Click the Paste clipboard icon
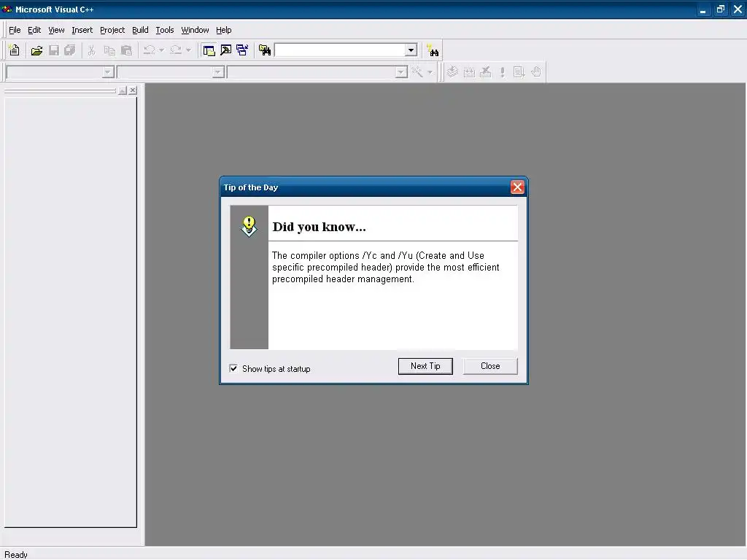The height and width of the screenshot is (560, 747). click(126, 50)
